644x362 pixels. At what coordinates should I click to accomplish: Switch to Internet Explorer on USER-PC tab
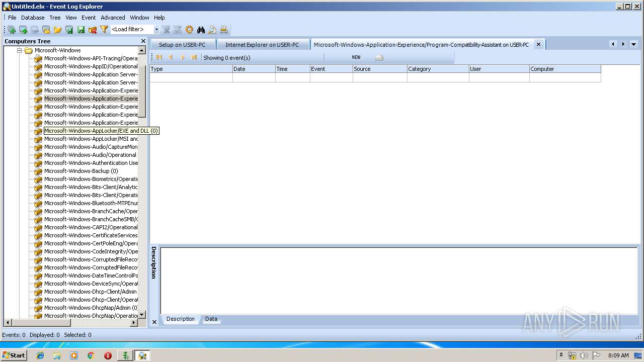(x=262, y=45)
